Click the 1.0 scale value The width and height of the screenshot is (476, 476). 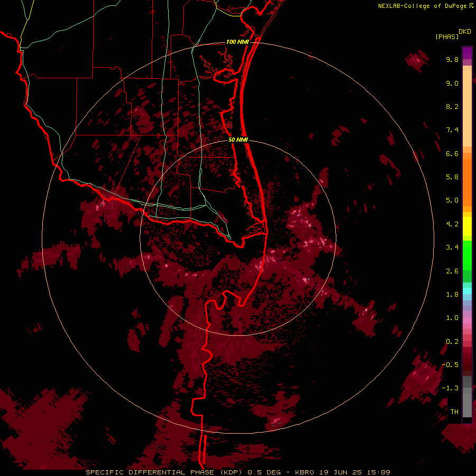(452, 318)
